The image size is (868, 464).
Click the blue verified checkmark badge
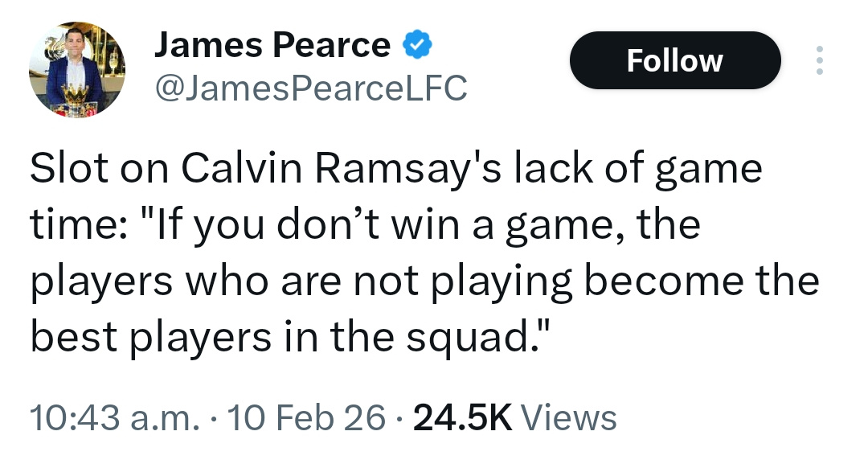417,45
